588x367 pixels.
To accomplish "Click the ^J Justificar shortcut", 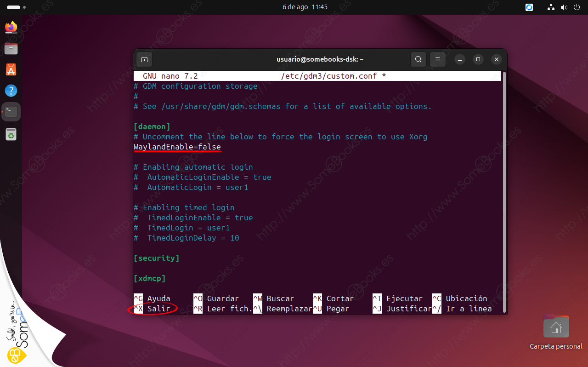I will tap(402, 309).
